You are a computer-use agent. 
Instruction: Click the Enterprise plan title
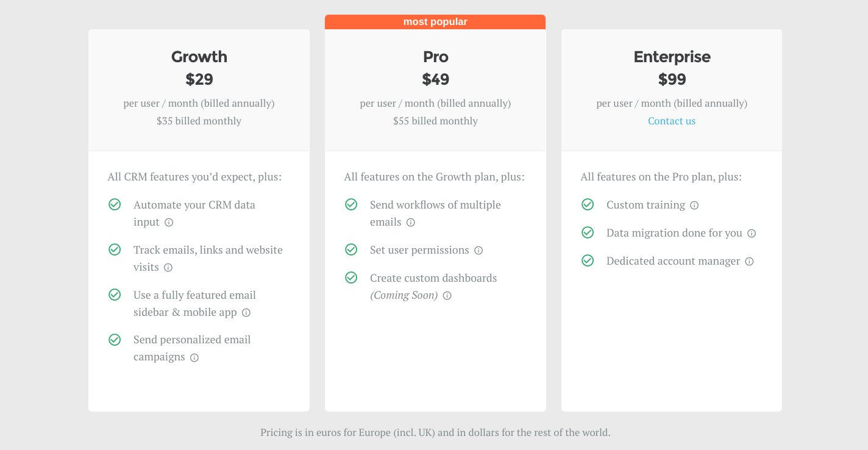672,57
